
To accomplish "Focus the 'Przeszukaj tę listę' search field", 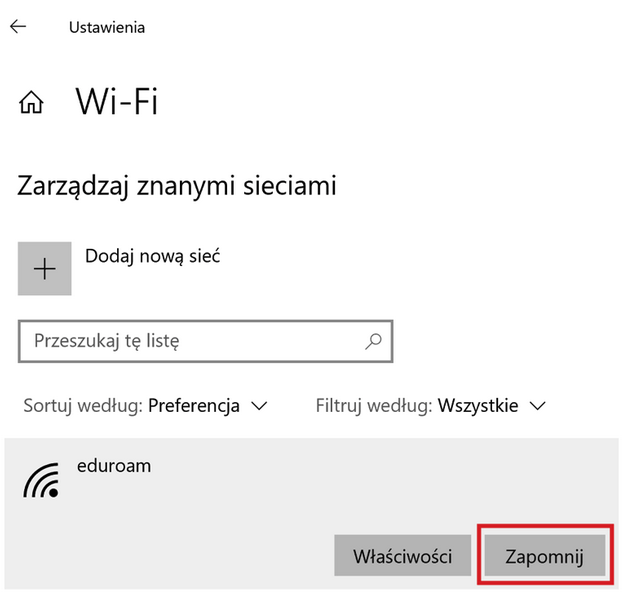I will (x=190, y=341).
